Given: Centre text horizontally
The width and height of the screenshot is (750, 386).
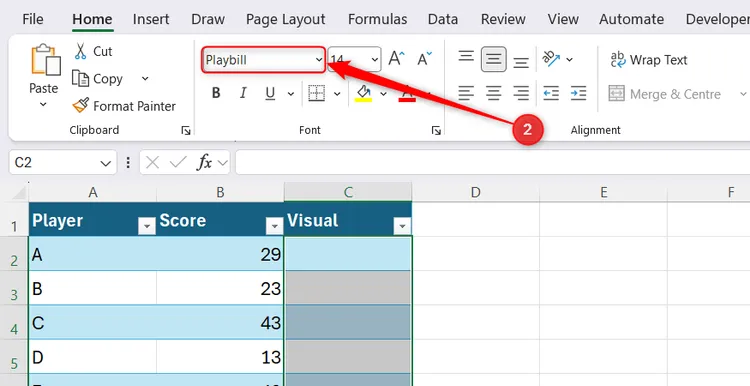Looking at the screenshot, I should pos(494,93).
